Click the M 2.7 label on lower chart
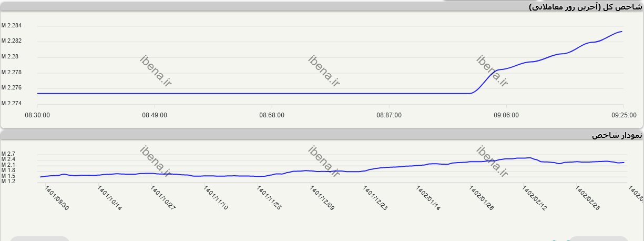644x241 pixels. [8, 154]
